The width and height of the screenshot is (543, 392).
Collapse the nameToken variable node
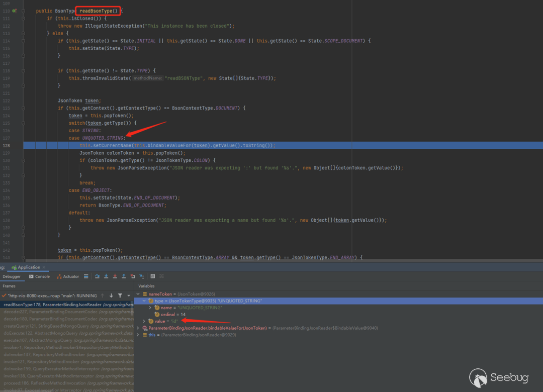click(138, 294)
